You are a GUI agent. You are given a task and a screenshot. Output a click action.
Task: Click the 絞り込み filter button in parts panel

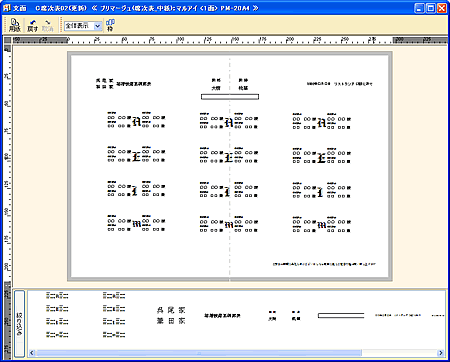click(19, 323)
